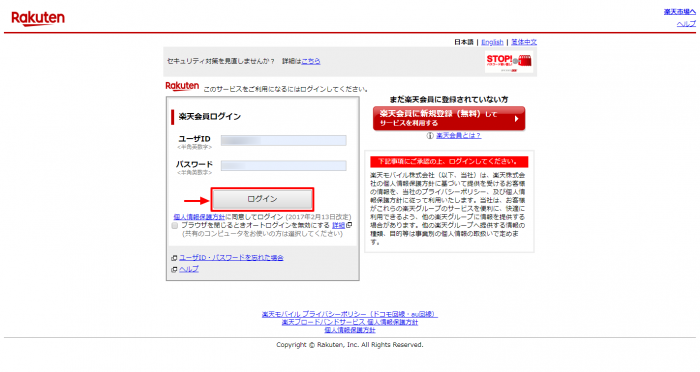The height and width of the screenshot is (372, 700).
Task: Click the info icon beside 楽天会員とは？
Action: [x=430, y=136]
